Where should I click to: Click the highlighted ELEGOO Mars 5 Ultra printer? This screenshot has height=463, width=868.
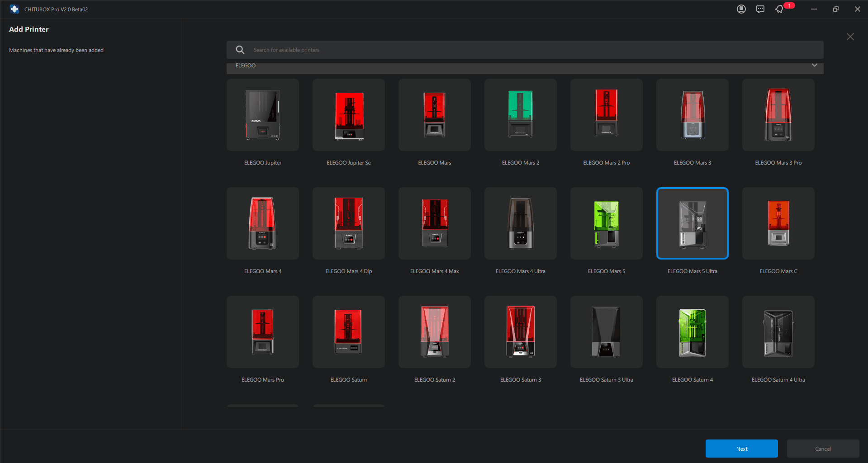(692, 223)
